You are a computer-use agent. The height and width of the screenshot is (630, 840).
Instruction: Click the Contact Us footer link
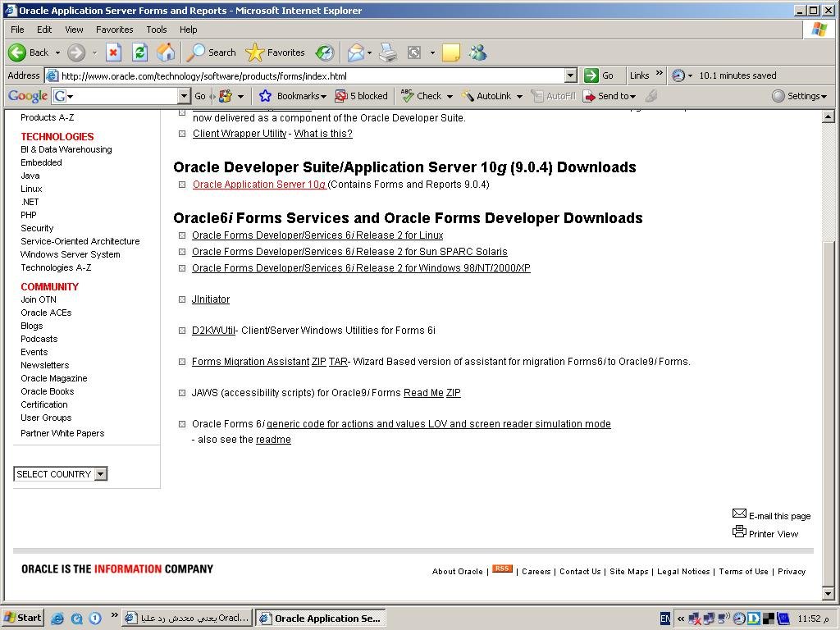tap(580, 572)
